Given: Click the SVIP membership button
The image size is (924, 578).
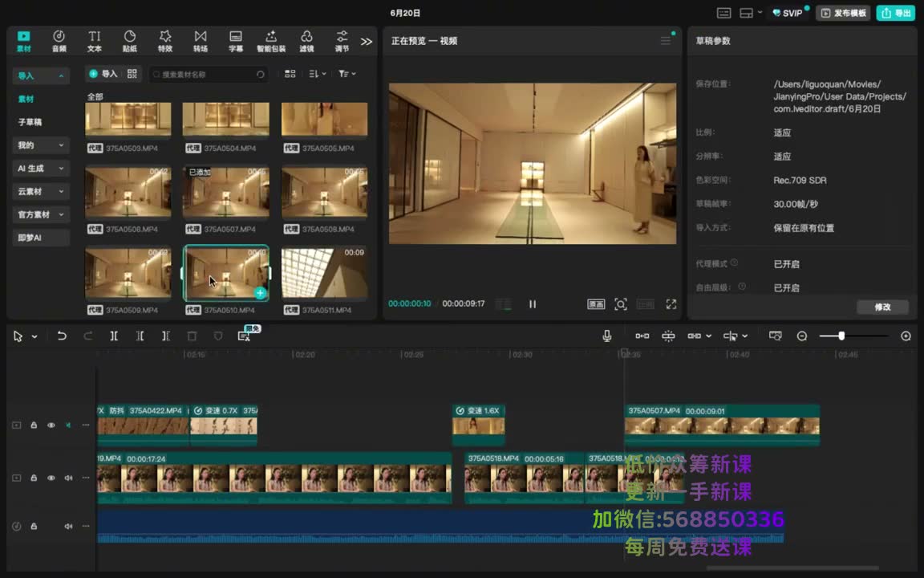Looking at the screenshot, I should point(788,13).
